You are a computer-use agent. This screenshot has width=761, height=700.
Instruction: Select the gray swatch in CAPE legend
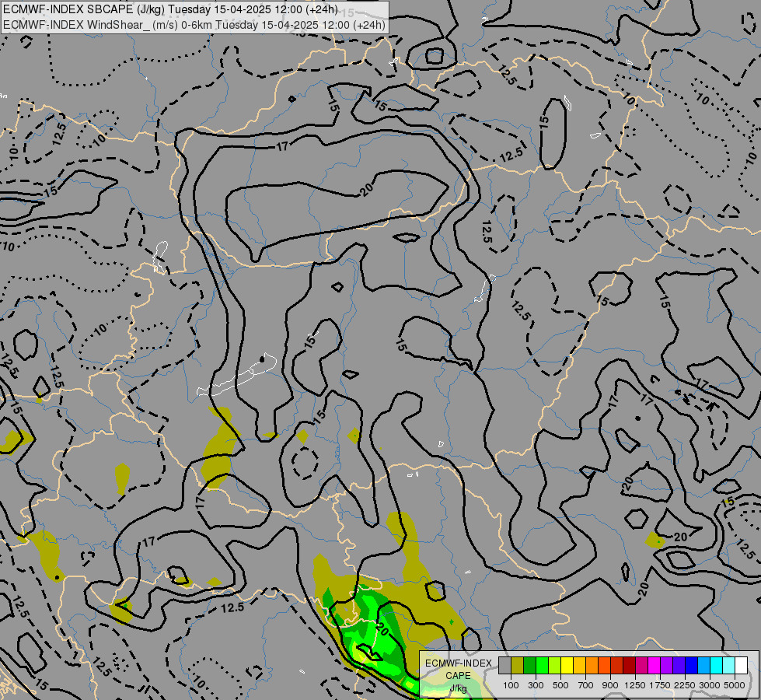[x=504, y=665]
